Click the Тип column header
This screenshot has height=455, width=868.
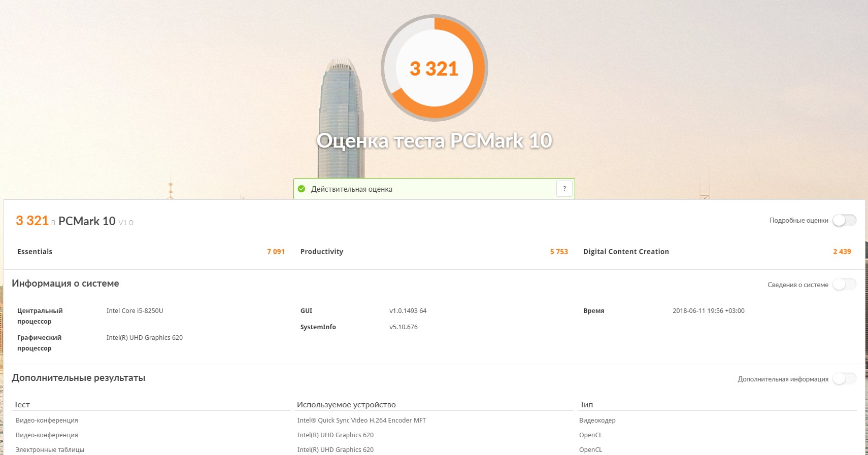pos(586,405)
